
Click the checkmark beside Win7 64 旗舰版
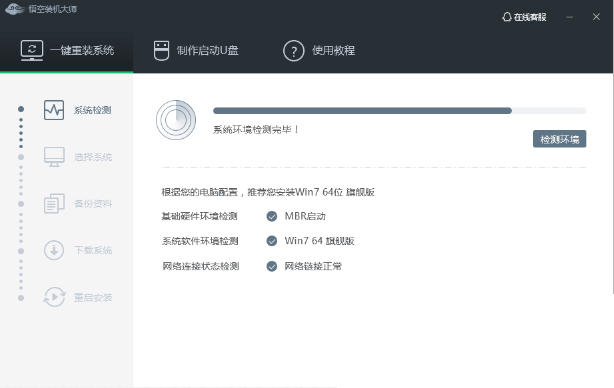tap(272, 241)
